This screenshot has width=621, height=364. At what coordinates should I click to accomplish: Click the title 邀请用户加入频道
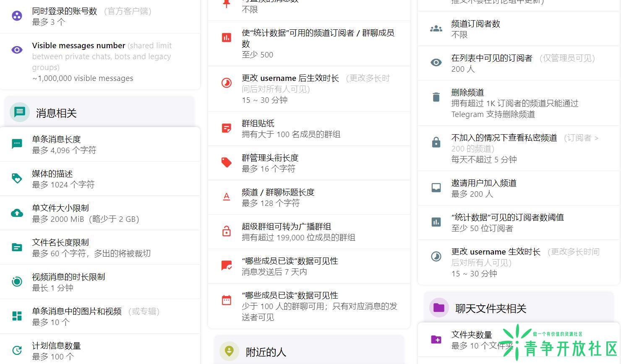(x=484, y=183)
